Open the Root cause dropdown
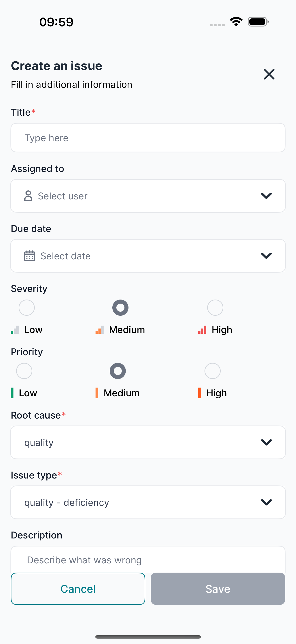 [148, 442]
